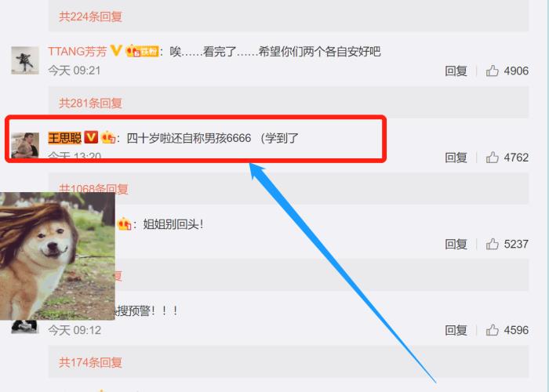Show the 共174条回复 replies
The width and height of the screenshot is (549, 392).
(x=90, y=362)
